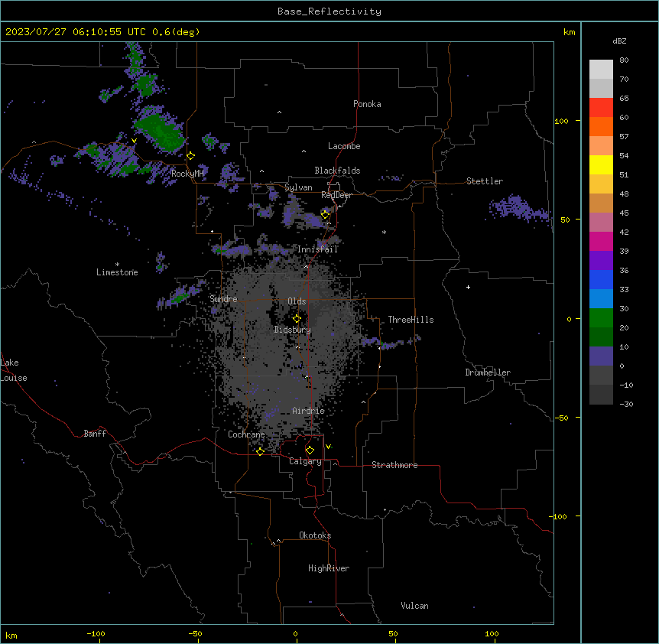This screenshot has height=644, width=659.
Task: Click the HighRiver city label
Action: (x=329, y=568)
